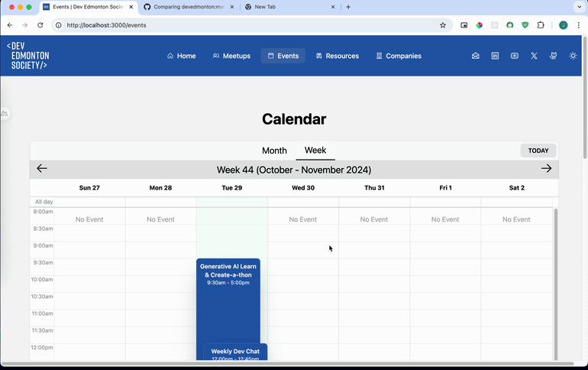Close the Comparing devedmonton tab
This screenshot has width=588, height=370.
232,7
